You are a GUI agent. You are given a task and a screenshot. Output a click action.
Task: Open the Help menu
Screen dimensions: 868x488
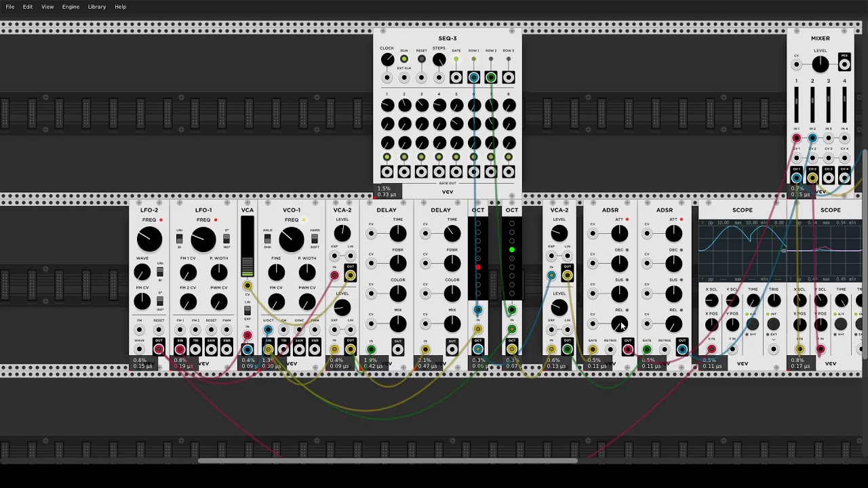pyautogui.click(x=120, y=7)
